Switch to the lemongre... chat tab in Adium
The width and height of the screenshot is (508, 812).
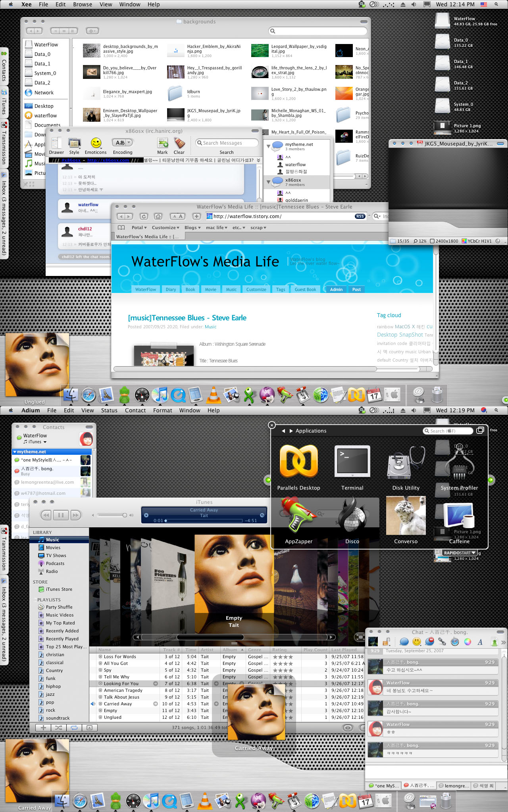[x=454, y=785]
